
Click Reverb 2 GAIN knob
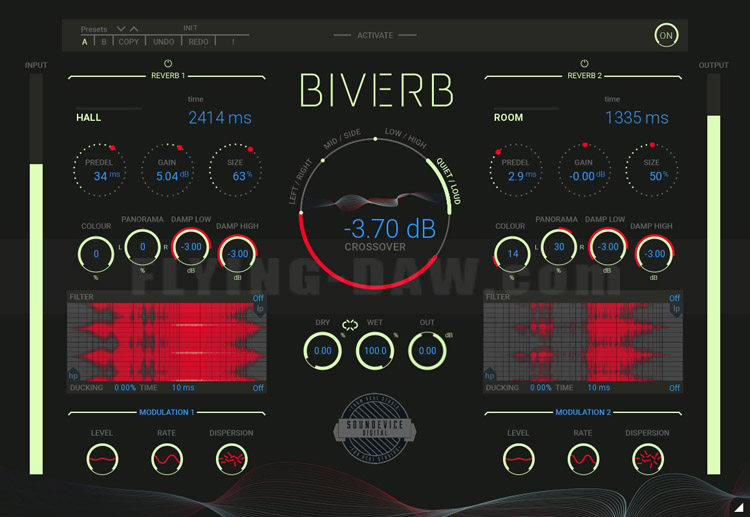584,170
